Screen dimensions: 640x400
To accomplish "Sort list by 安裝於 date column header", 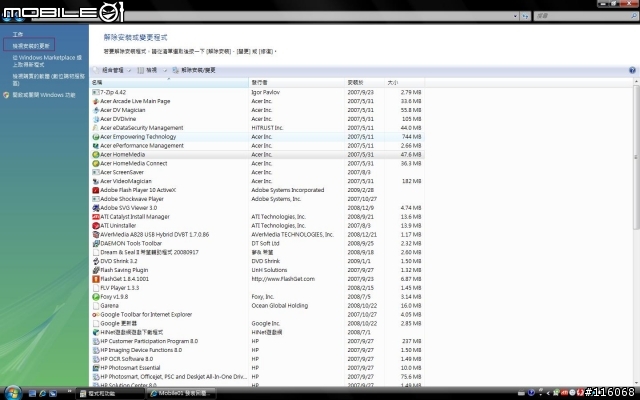I will 355,82.
